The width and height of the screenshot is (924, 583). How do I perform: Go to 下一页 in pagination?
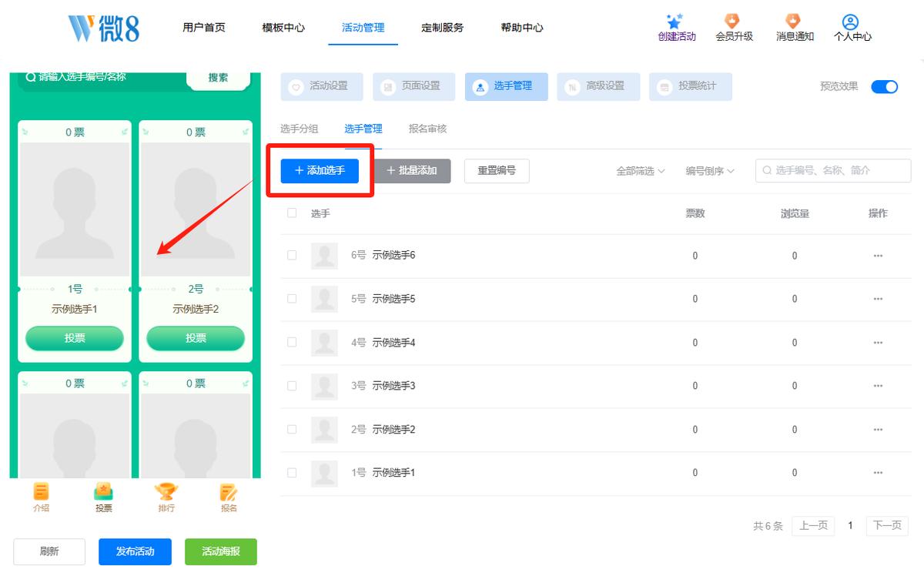(x=887, y=525)
